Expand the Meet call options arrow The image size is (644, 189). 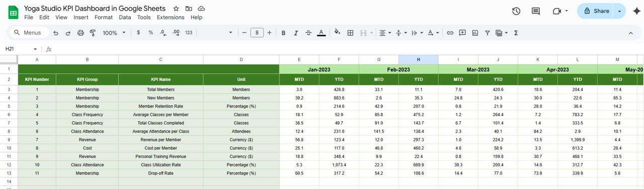tap(567, 11)
